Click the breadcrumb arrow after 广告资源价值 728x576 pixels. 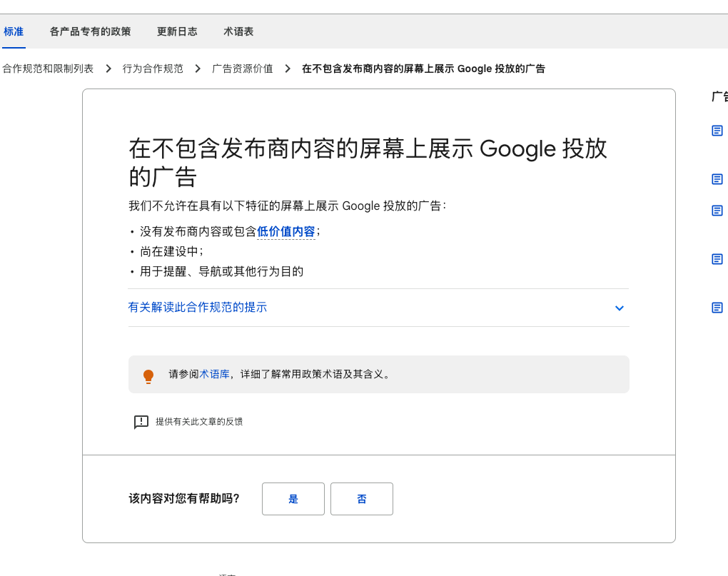pos(288,69)
